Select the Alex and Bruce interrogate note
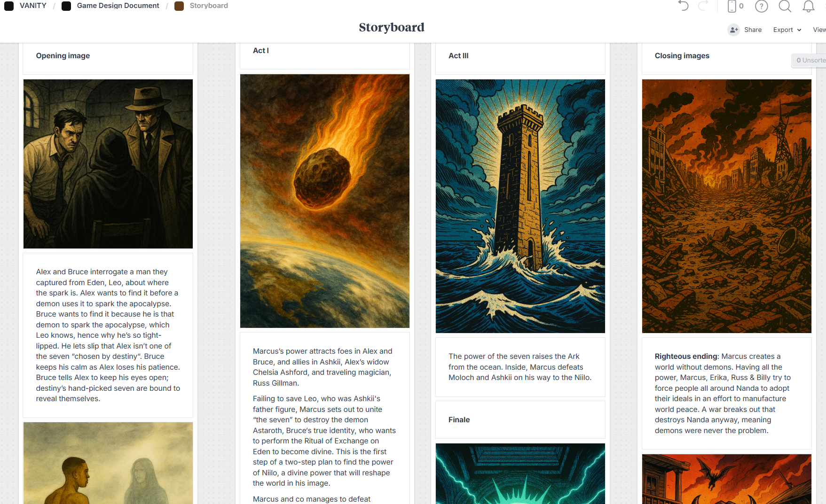The height and width of the screenshot is (504, 826). [108, 335]
